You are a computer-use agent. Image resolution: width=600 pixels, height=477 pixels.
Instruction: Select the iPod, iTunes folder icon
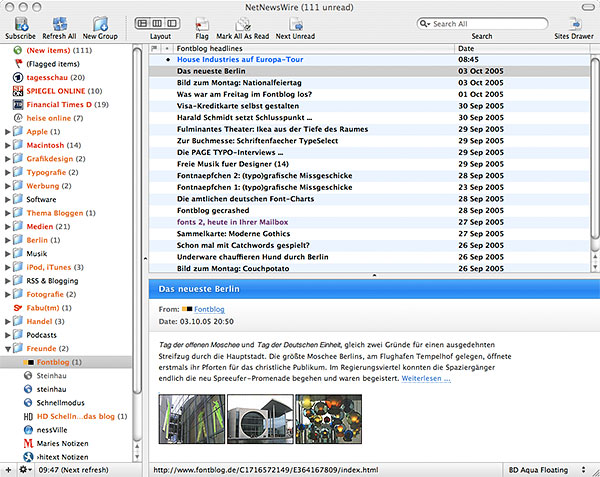point(18,267)
